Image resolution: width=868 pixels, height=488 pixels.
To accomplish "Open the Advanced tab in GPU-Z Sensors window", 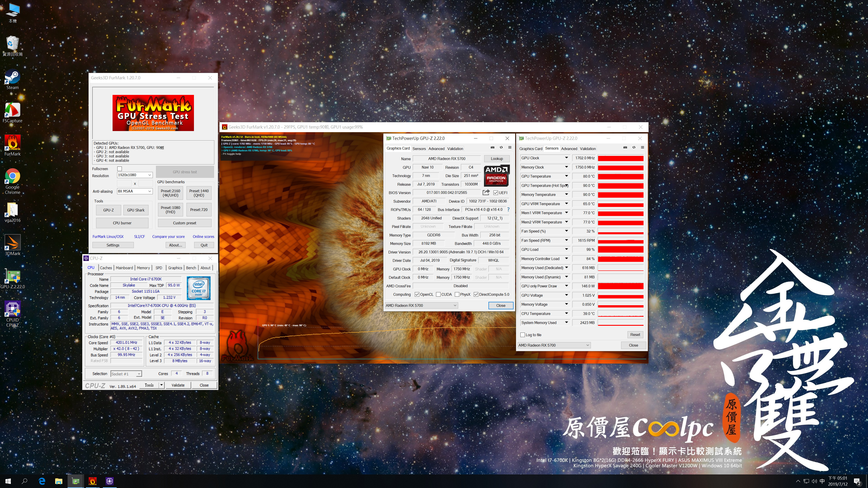I will [x=569, y=148].
